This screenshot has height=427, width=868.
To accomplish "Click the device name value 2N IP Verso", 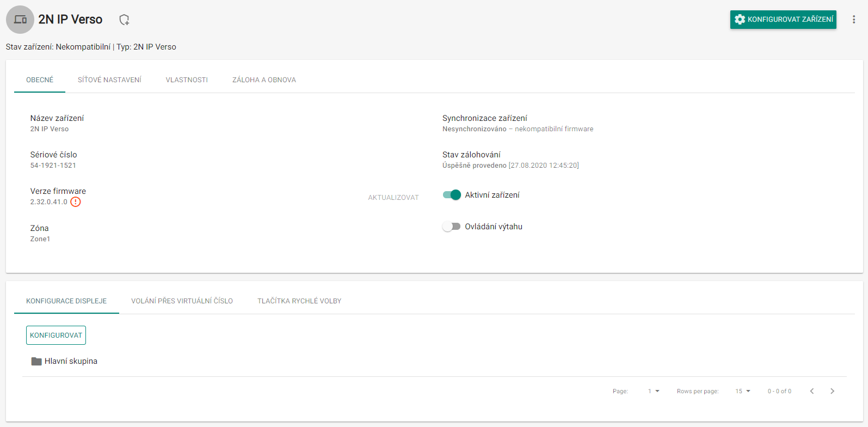I will [50, 129].
